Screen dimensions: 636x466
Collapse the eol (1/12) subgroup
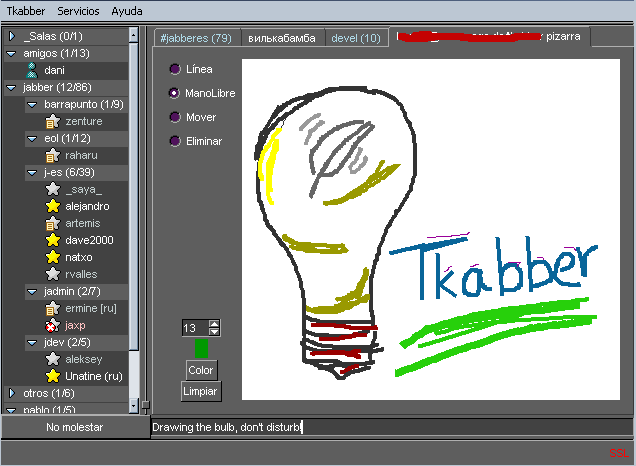coord(32,139)
